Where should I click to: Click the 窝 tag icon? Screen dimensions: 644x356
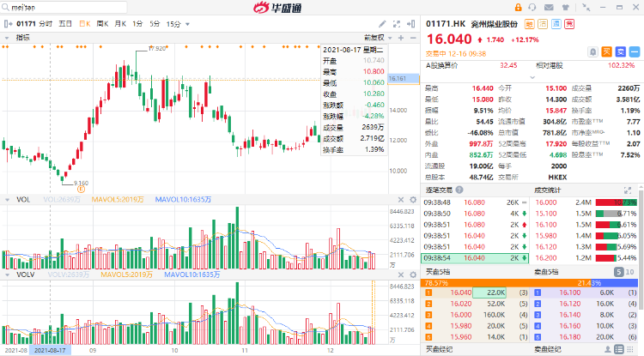568,24
